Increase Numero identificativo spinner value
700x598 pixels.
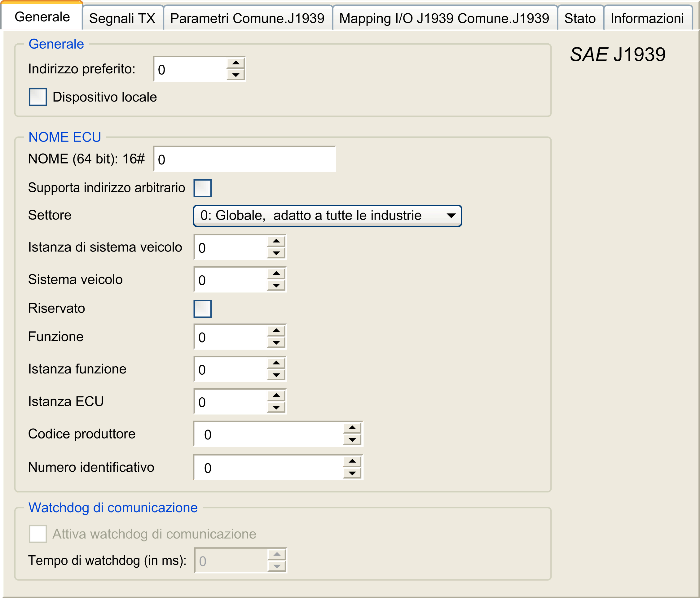[x=352, y=461]
